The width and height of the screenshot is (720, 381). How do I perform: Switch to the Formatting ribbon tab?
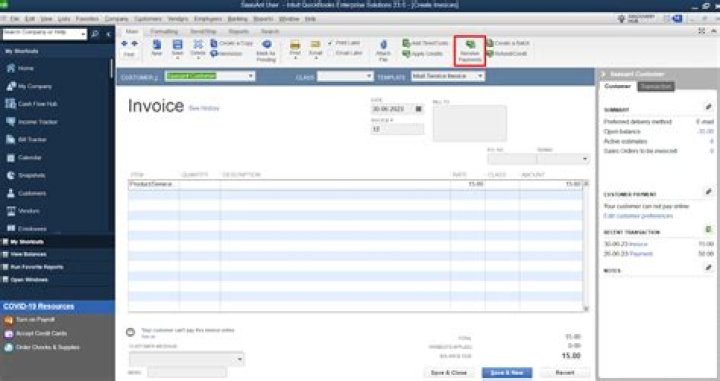164,31
